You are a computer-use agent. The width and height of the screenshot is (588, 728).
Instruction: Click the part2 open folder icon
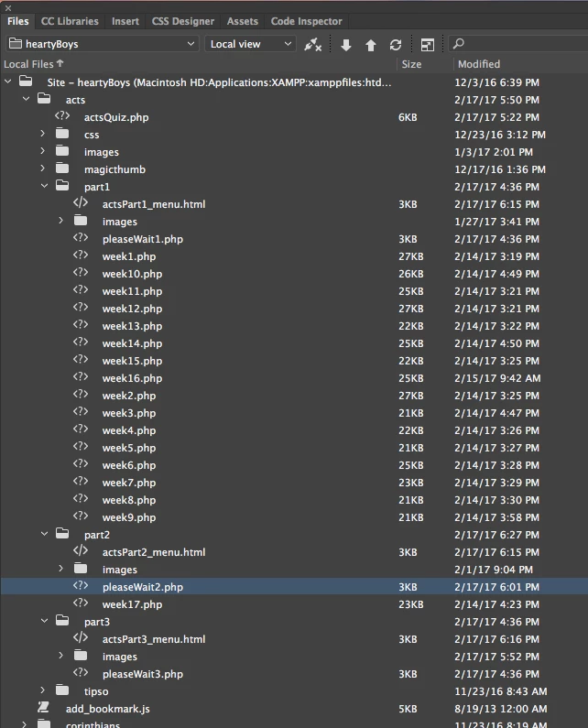pyautogui.click(x=62, y=534)
